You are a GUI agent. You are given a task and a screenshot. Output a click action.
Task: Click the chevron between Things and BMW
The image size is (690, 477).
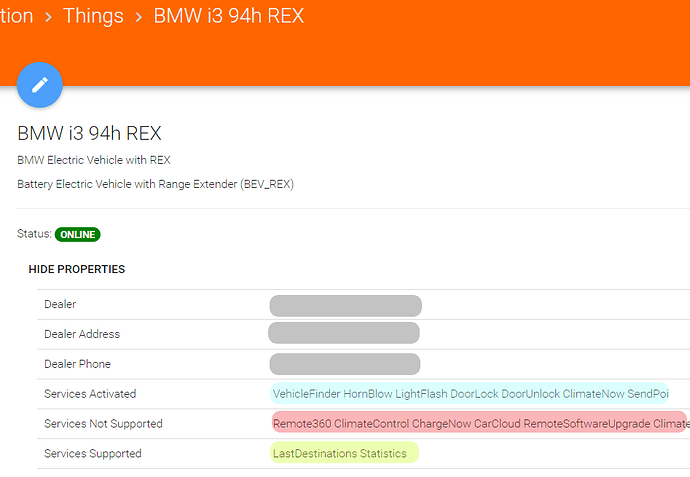coord(138,17)
